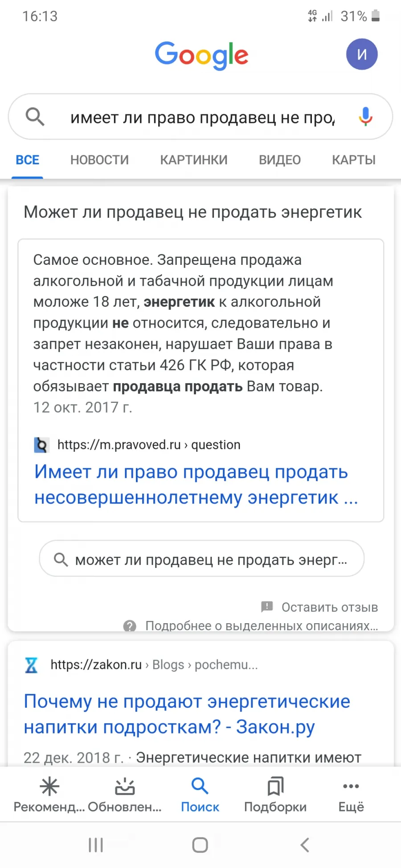401x868 pixels.
Task: Tap the Оставить отзыв feedback icon
Action: [x=267, y=606]
